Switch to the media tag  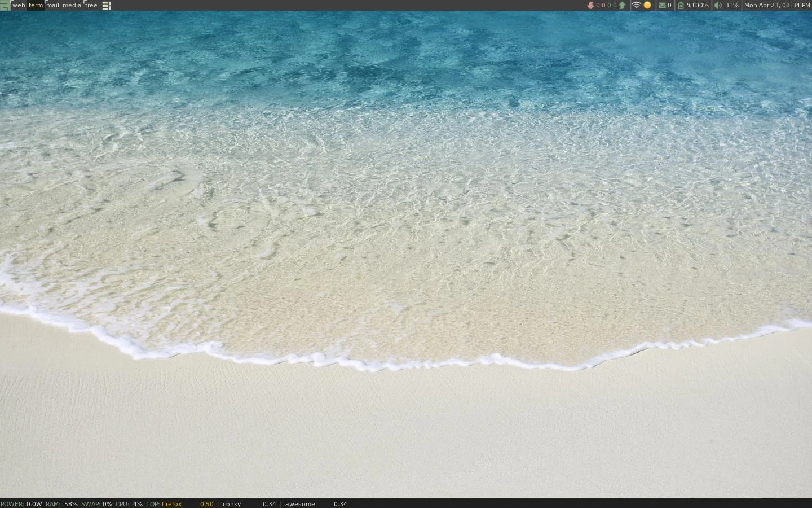coord(72,6)
